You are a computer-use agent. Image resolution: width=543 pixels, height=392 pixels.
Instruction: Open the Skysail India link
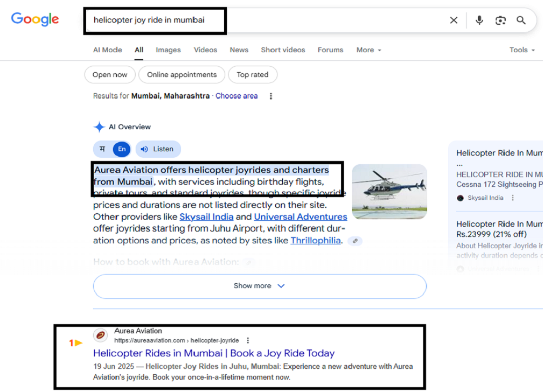(206, 216)
